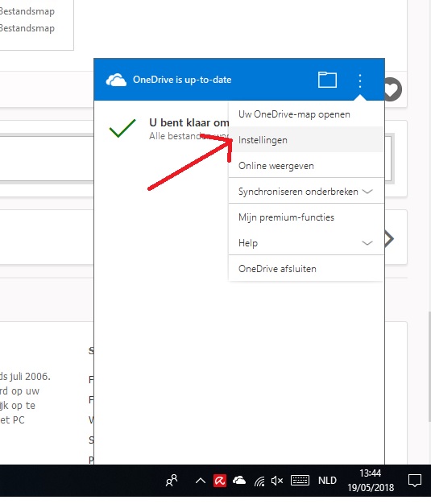The width and height of the screenshot is (431, 504).
Task: Click the green checkmark sync status icon
Action: click(122, 128)
